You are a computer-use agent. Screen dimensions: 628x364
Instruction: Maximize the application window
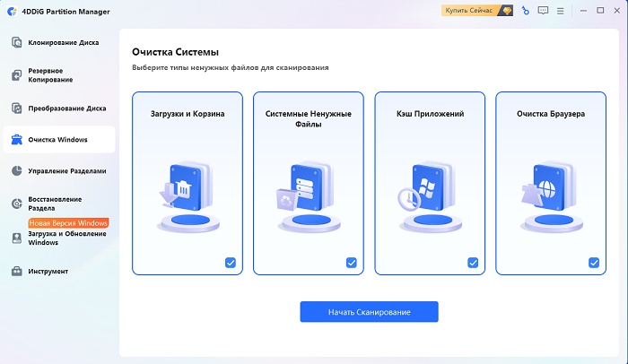point(600,11)
